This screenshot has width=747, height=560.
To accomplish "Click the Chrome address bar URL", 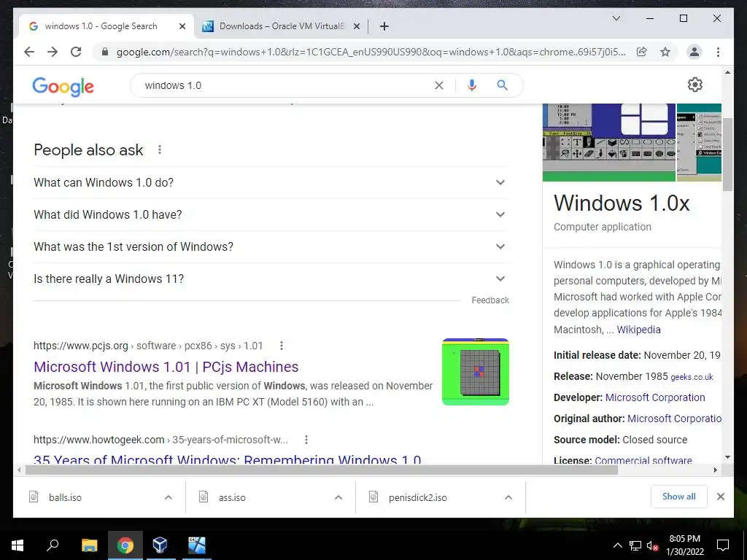I will (371, 52).
